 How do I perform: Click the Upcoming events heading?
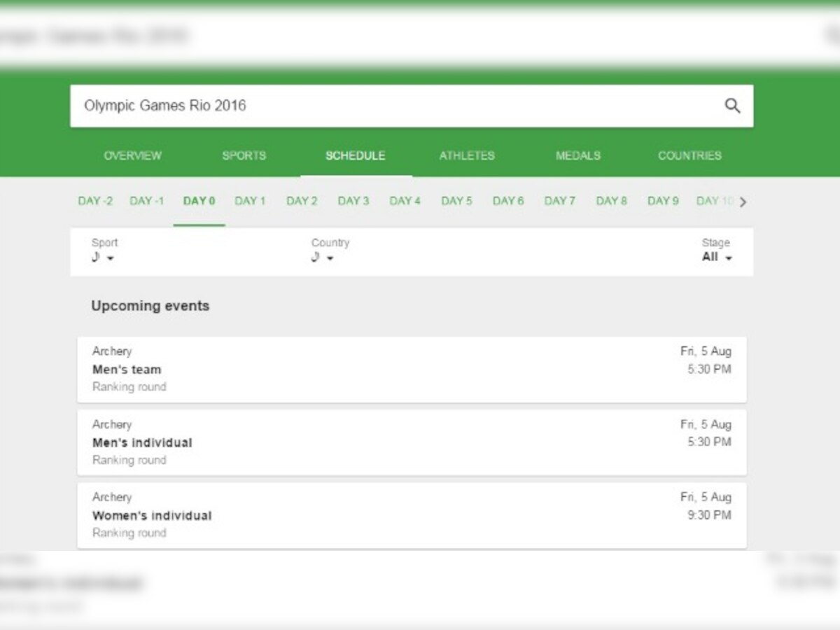pos(150,306)
